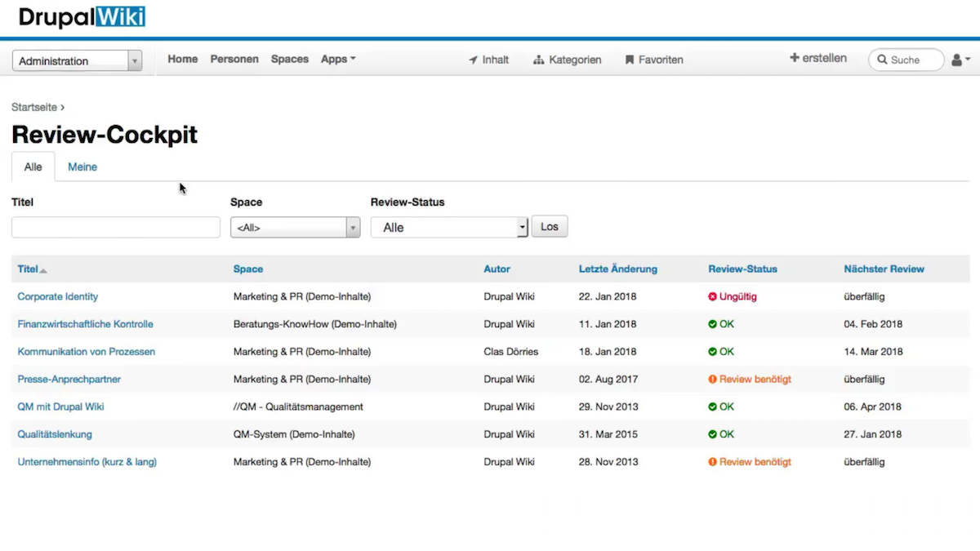The height and width of the screenshot is (551, 980).
Task: Switch to the Alle tab
Action: [x=33, y=167]
